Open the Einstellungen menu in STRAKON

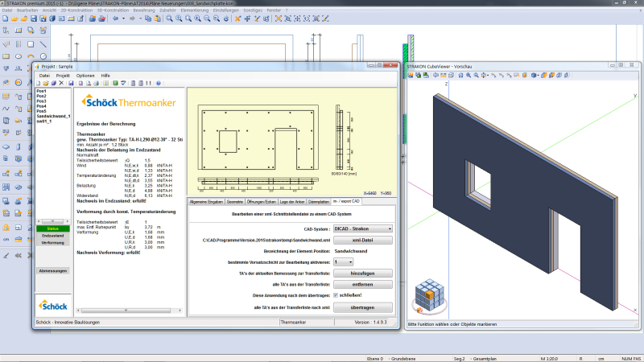[225, 10]
